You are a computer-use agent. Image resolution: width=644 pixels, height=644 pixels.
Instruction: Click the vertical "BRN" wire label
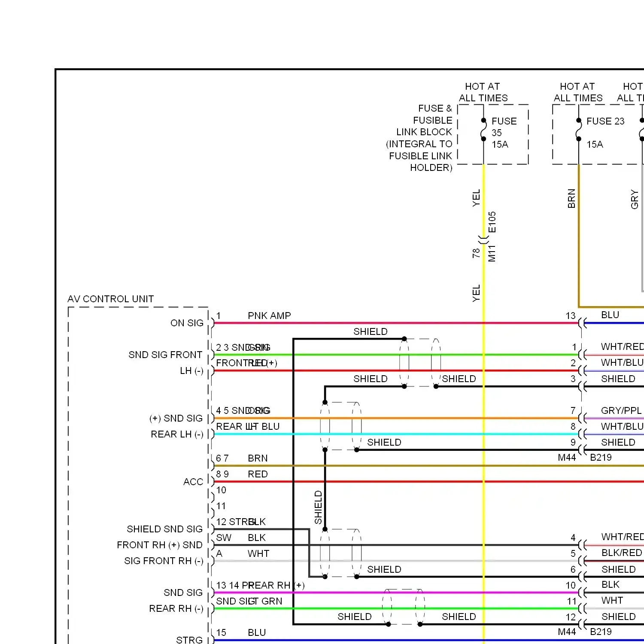pos(571,199)
